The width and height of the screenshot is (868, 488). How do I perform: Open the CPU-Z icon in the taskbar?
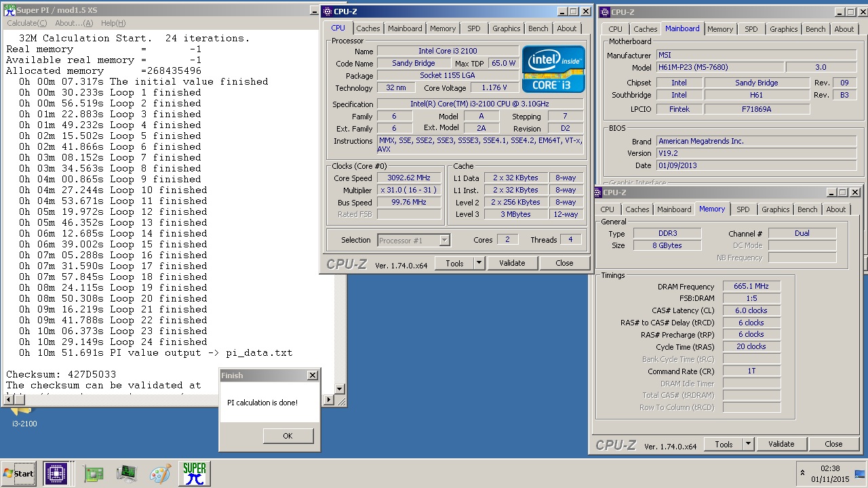[56, 473]
